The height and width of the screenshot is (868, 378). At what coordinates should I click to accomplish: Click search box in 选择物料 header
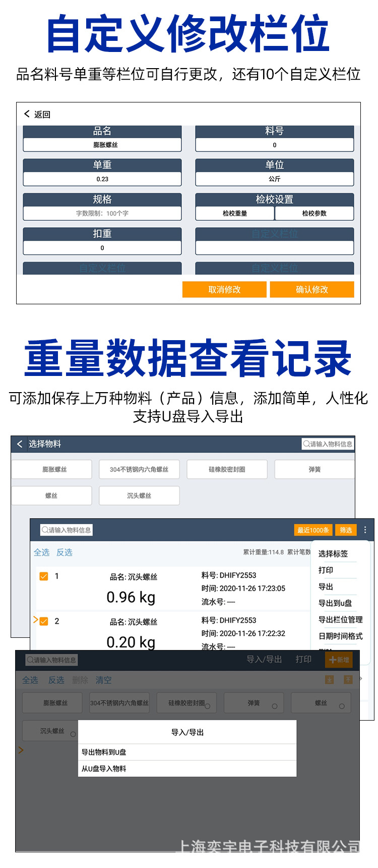328,444
